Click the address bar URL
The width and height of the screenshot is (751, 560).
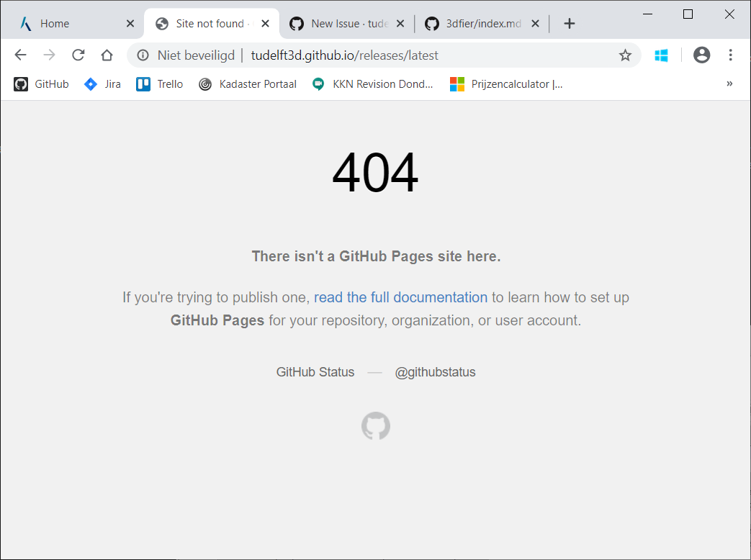[344, 55]
